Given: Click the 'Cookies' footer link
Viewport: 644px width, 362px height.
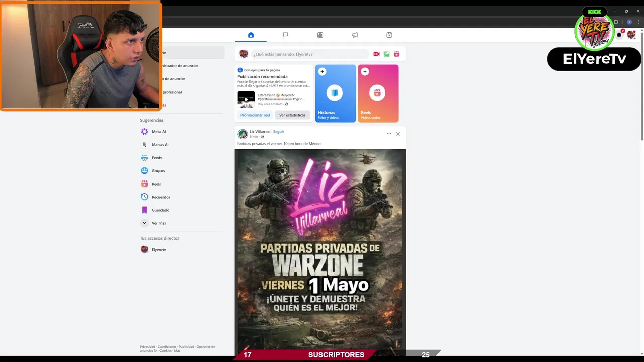Looking at the screenshot, I should pyautogui.click(x=166, y=351).
